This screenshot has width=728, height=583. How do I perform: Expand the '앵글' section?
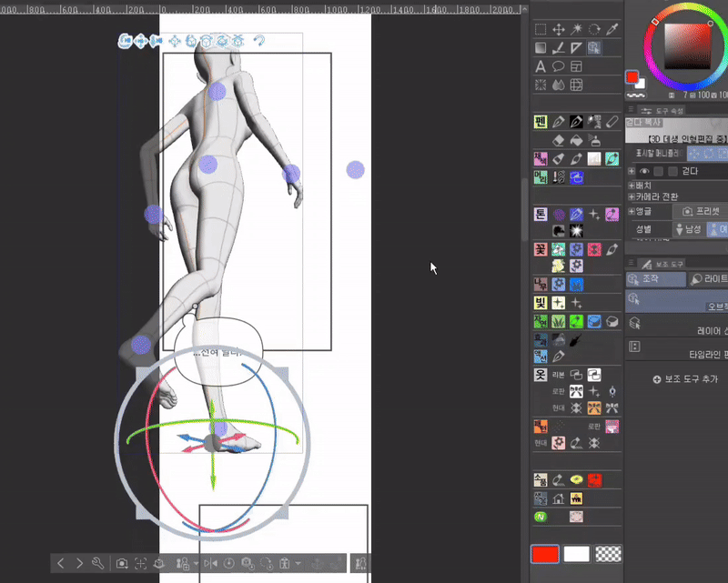632,211
